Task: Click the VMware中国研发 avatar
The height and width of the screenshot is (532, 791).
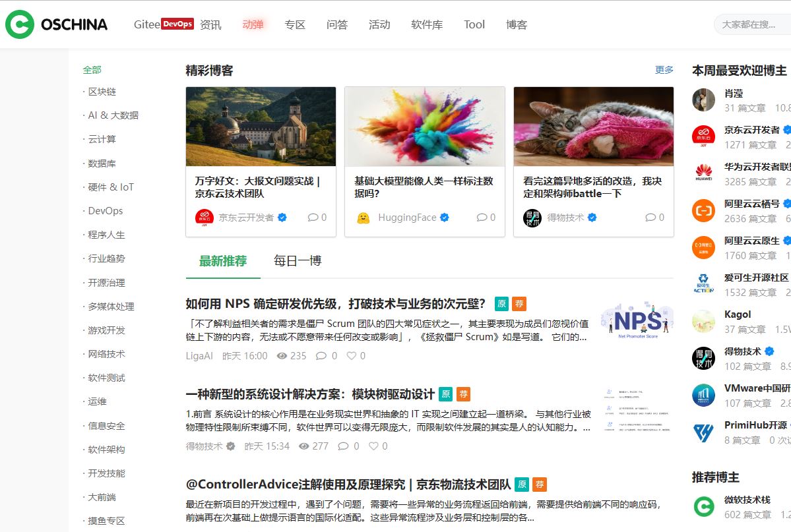Action: [704, 395]
